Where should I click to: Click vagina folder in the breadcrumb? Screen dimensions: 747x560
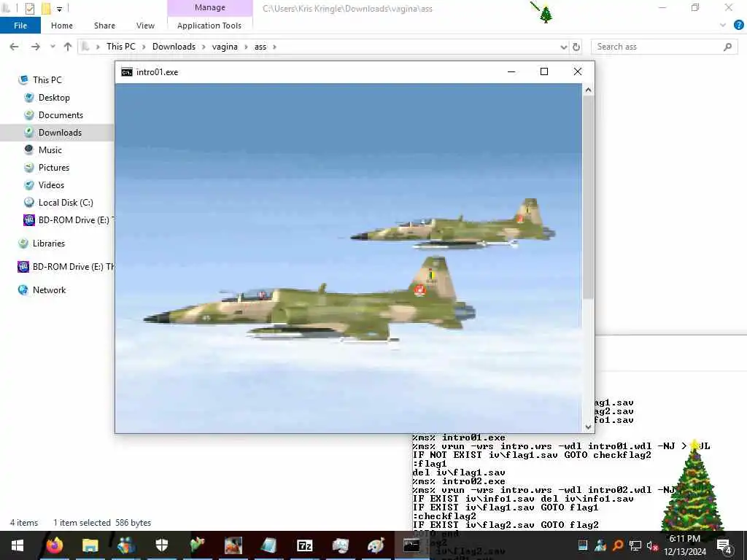225,47
